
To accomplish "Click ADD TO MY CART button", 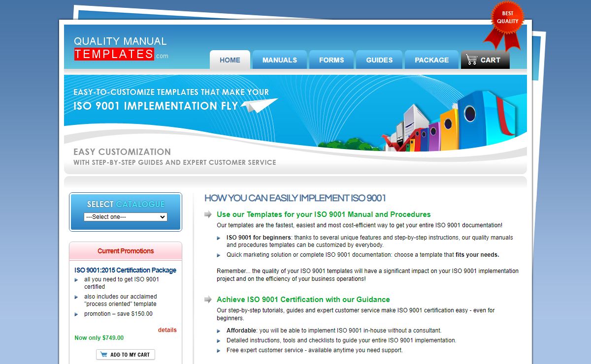I will pyautogui.click(x=126, y=355).
